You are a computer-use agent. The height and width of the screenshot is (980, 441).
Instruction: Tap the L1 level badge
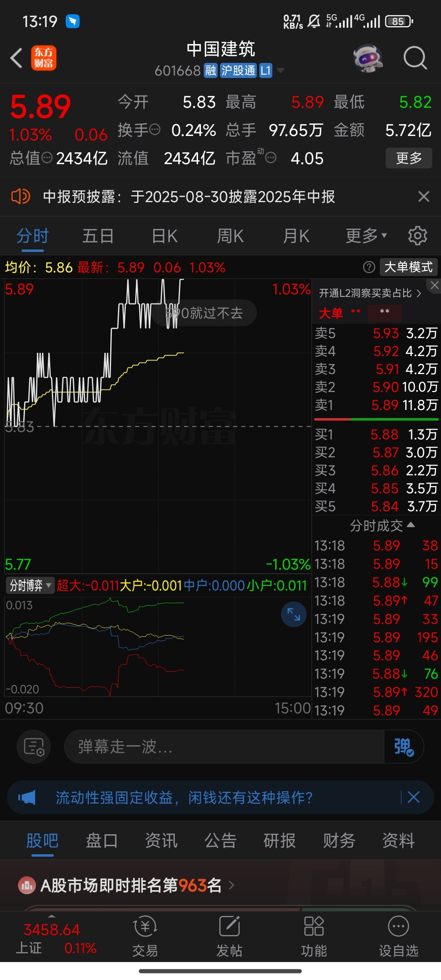click(266, 71)
